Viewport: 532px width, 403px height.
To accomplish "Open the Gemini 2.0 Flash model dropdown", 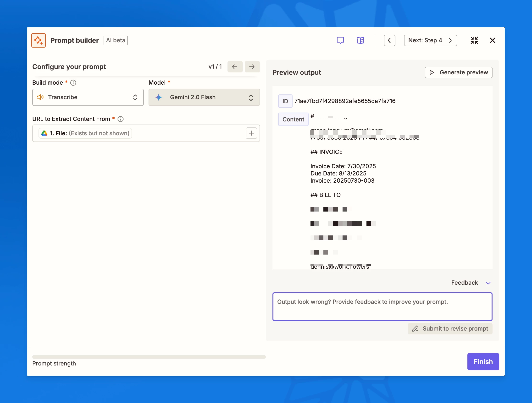I will click(204, 97).
